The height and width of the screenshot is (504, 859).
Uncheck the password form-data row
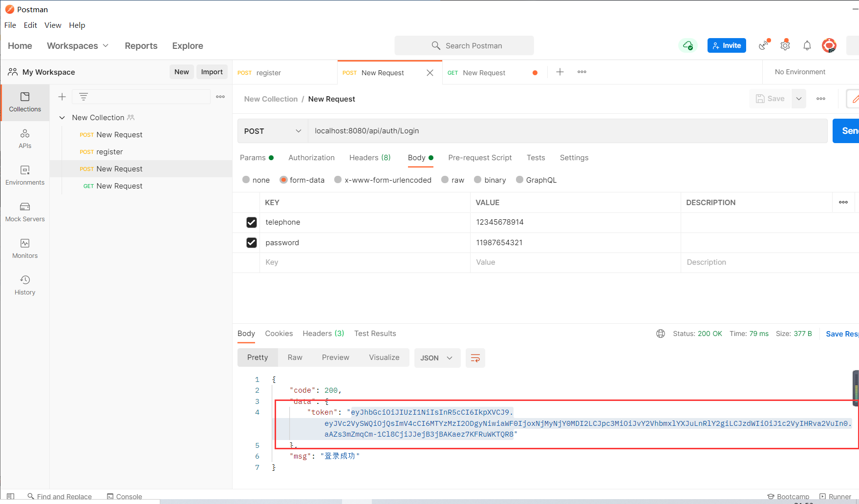pyautogui.click(x=252, y=243)
